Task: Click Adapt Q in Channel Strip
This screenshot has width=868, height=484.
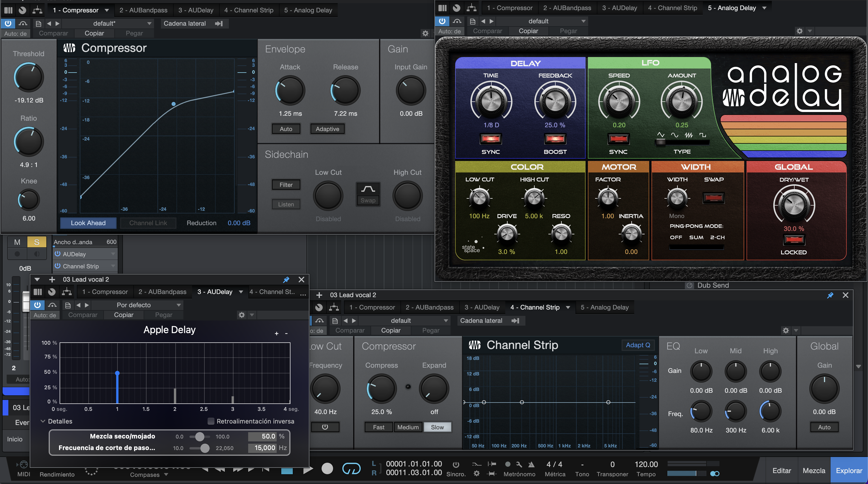Action: pos(638,345)
